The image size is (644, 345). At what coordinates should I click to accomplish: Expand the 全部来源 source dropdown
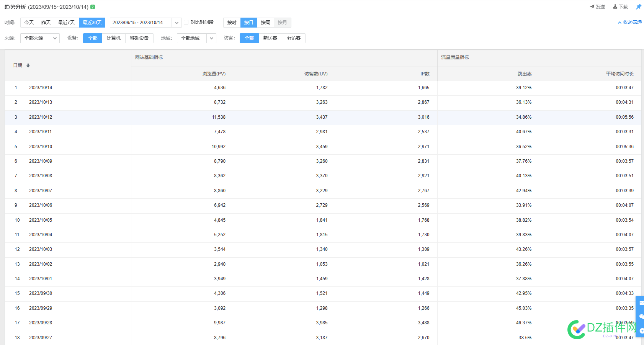55,38
